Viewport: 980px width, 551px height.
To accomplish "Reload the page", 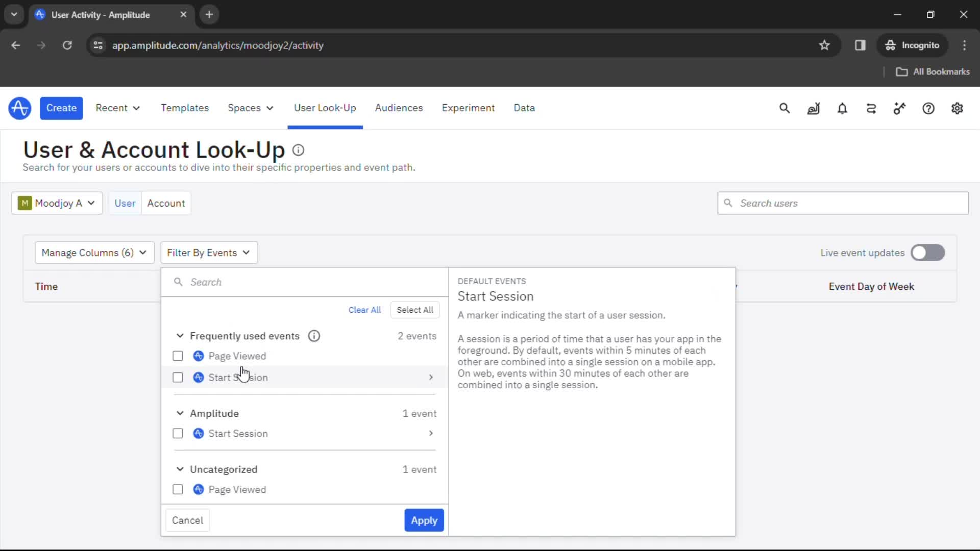I will click(67, 45).
